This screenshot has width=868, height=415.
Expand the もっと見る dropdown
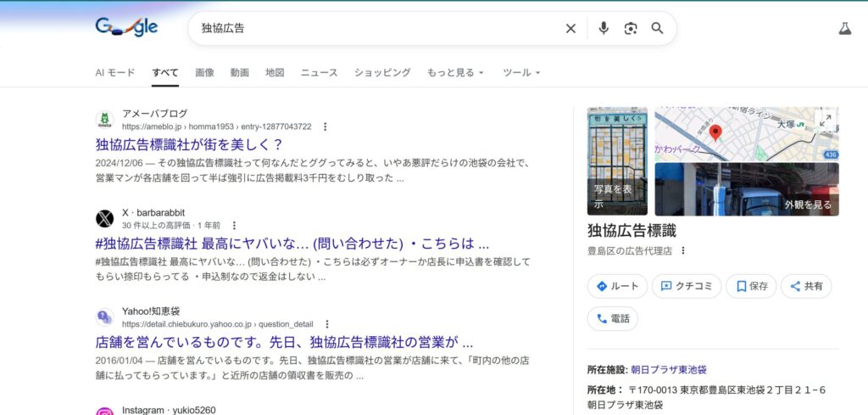coord(455,73)
